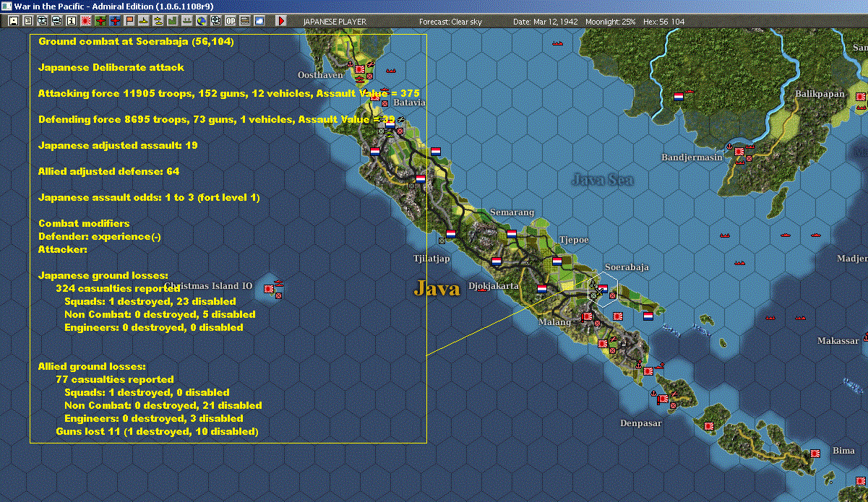Click the crosshair target toolbar icon
The width and height of the screenshot is (868, 502).
click(215, 22)
